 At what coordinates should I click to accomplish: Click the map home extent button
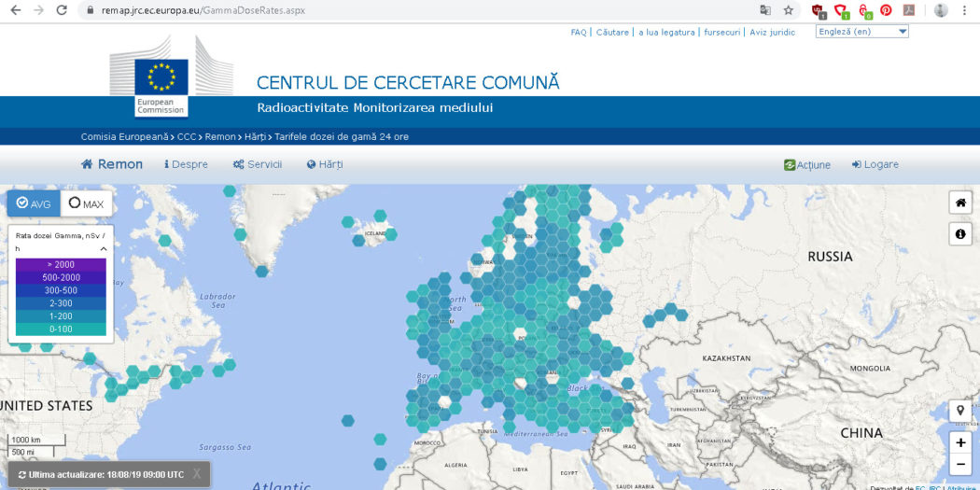point(959,203)
